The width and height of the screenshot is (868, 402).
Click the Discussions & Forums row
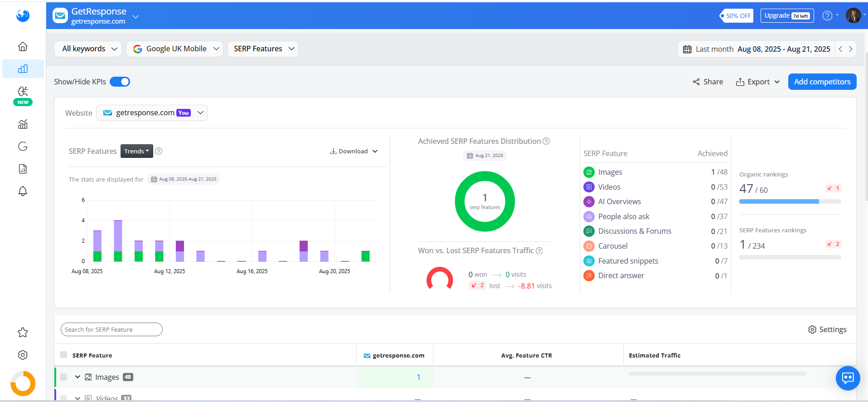655,231
